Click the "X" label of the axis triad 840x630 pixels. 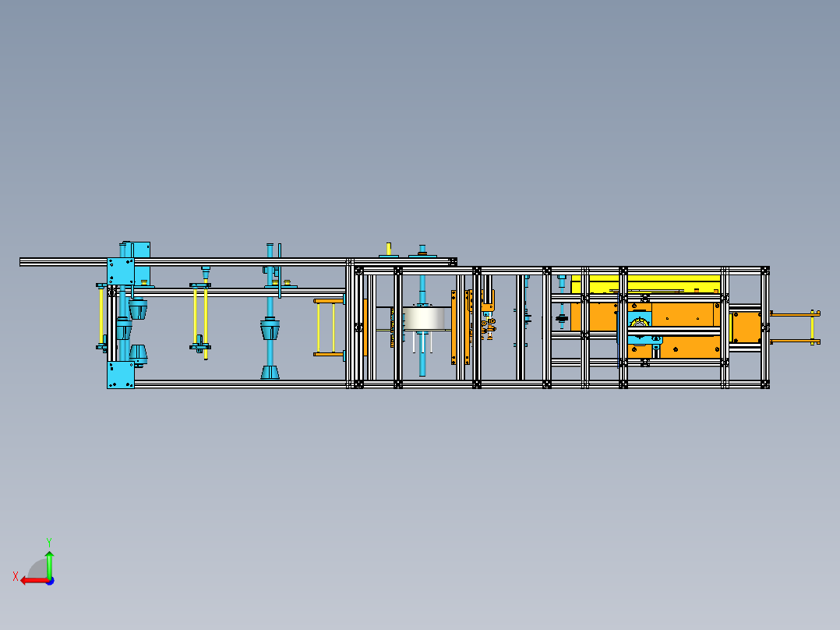pos(16,576)
